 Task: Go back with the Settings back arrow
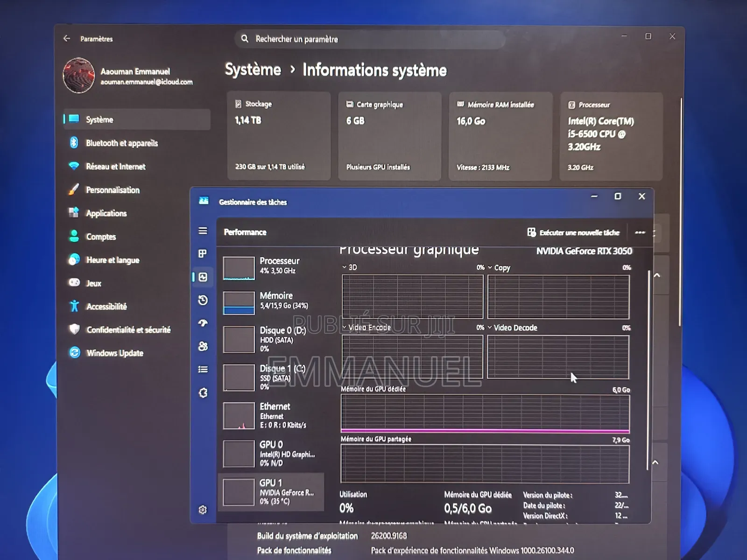point(67,39)
